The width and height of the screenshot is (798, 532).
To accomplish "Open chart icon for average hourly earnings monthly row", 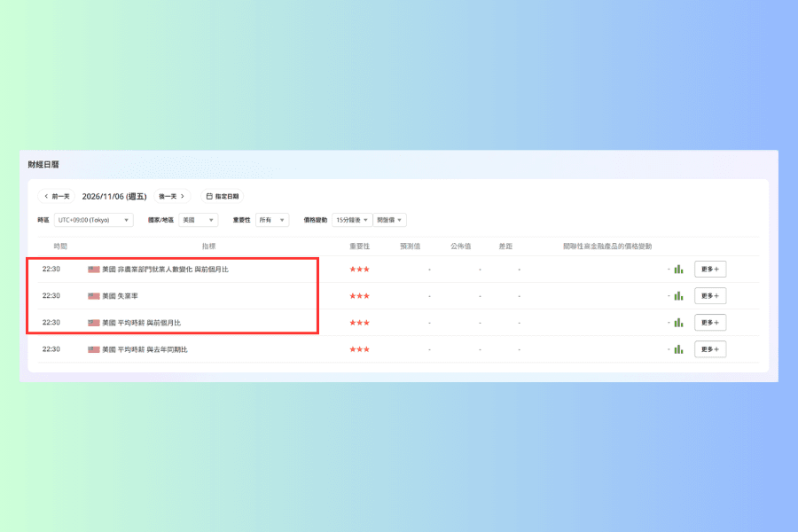I will tap(678, 323).
